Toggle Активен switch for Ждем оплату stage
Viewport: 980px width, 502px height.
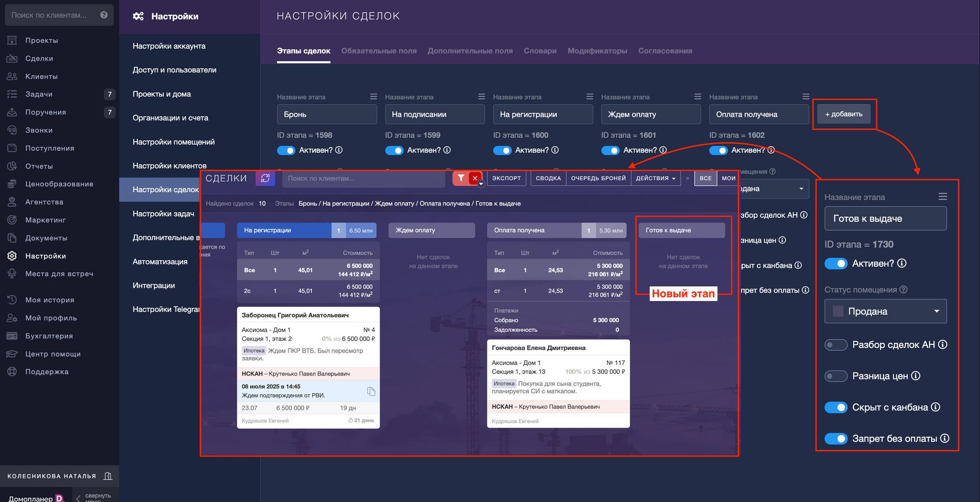610,150
